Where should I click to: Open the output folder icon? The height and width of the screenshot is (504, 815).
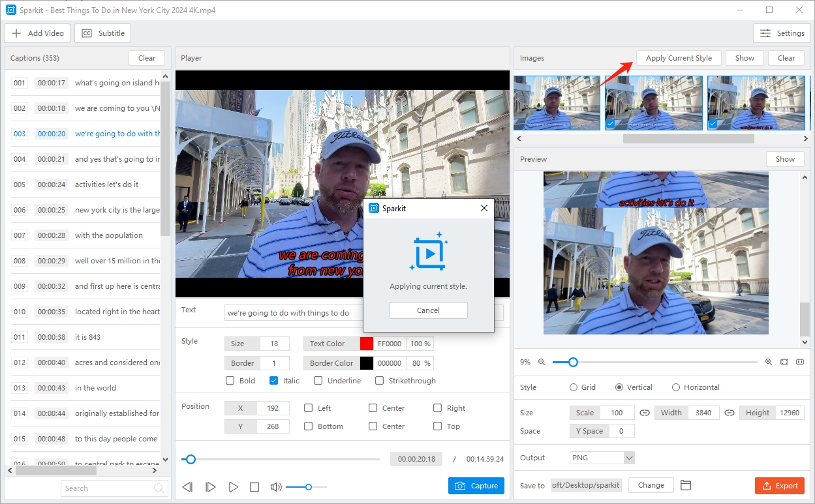coord(685,485)
